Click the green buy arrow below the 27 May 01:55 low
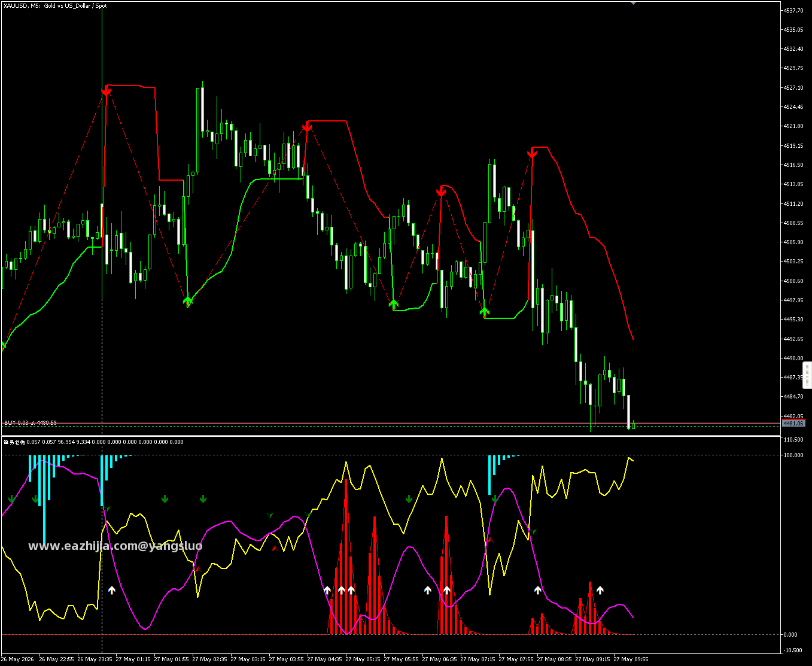This screenshot has width=812, height=666. click(188, 300)
